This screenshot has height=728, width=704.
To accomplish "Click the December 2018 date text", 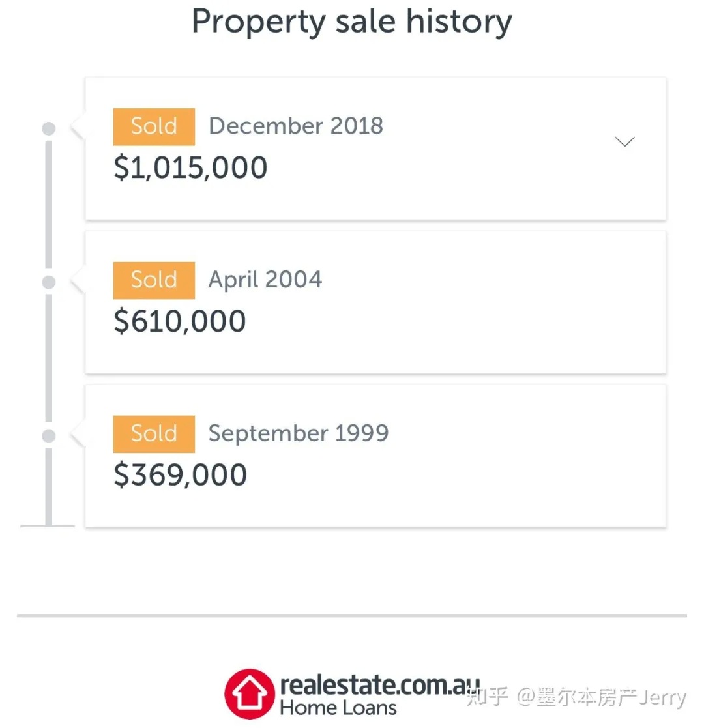I will click(x=296, y=126).
